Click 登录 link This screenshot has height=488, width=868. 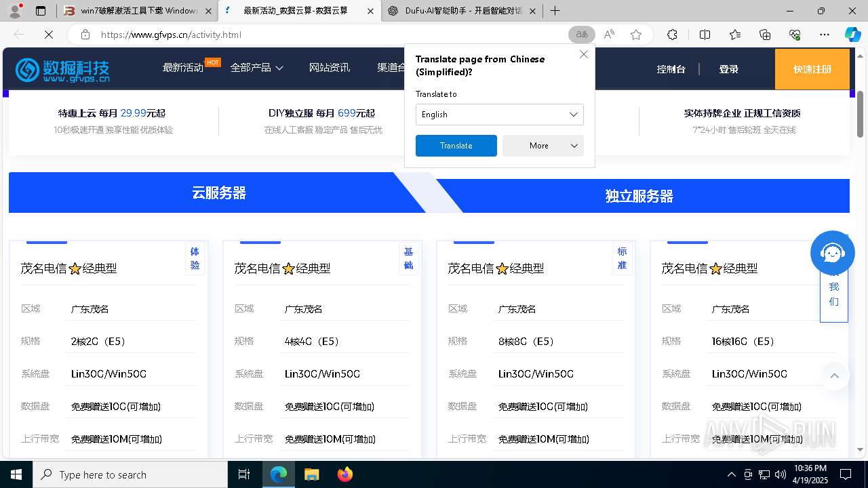pyautogui.click(x=729, y=69)
